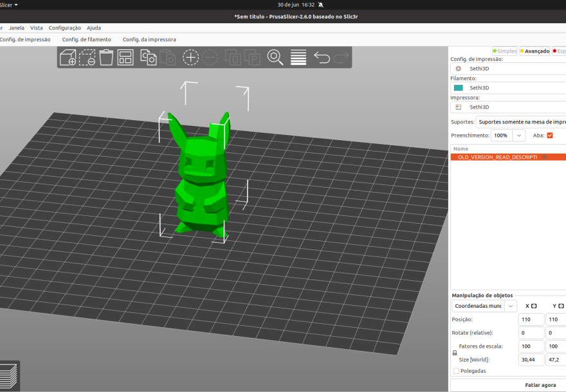Screen dimensions: 566x392
Task: Click the Nome column header
Action: point(461,148)
